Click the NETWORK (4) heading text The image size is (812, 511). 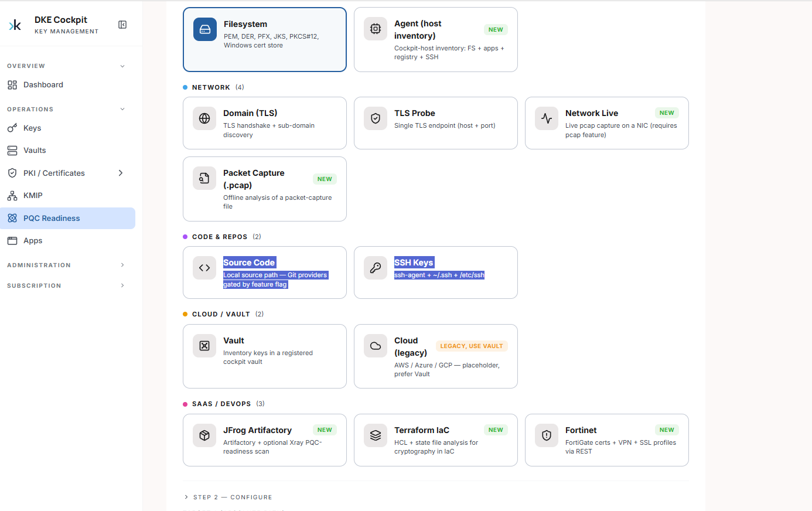pos(218,87)
